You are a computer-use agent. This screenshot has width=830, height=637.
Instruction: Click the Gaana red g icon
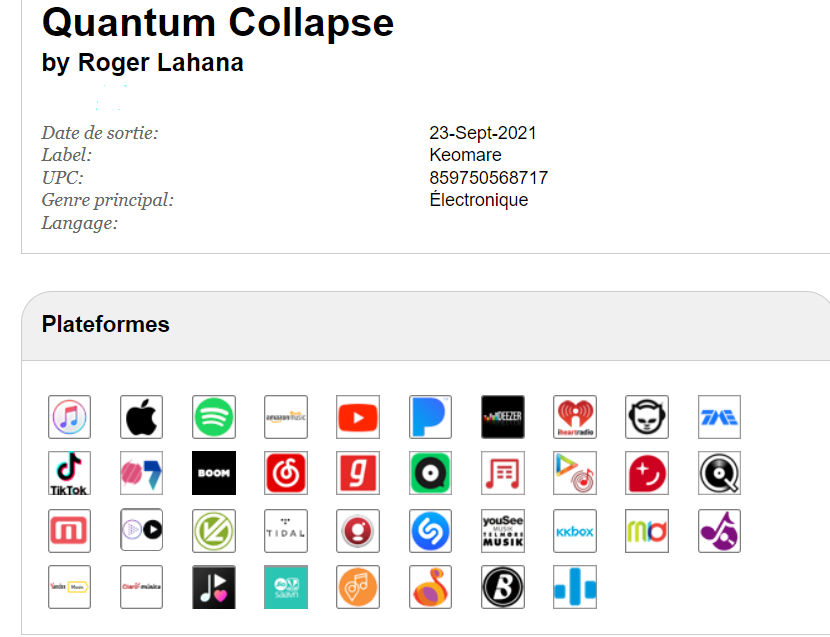click(x=358, y=473)
